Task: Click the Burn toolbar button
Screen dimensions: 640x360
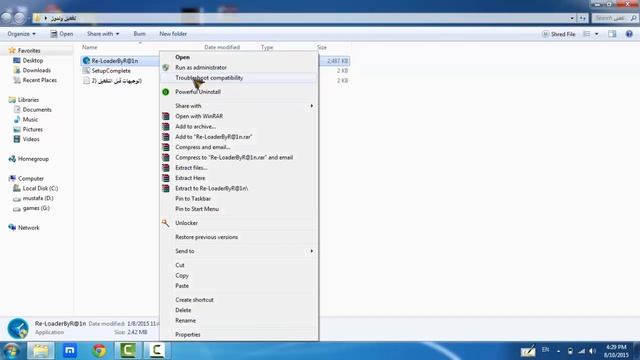Action: click(x=139, y=34)
